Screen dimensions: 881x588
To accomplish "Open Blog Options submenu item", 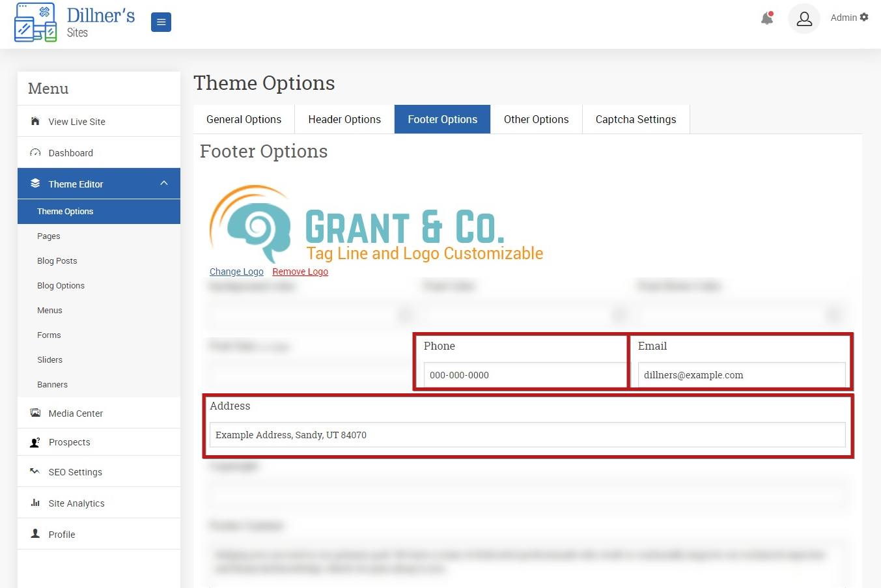I will (x=99, y=286).
